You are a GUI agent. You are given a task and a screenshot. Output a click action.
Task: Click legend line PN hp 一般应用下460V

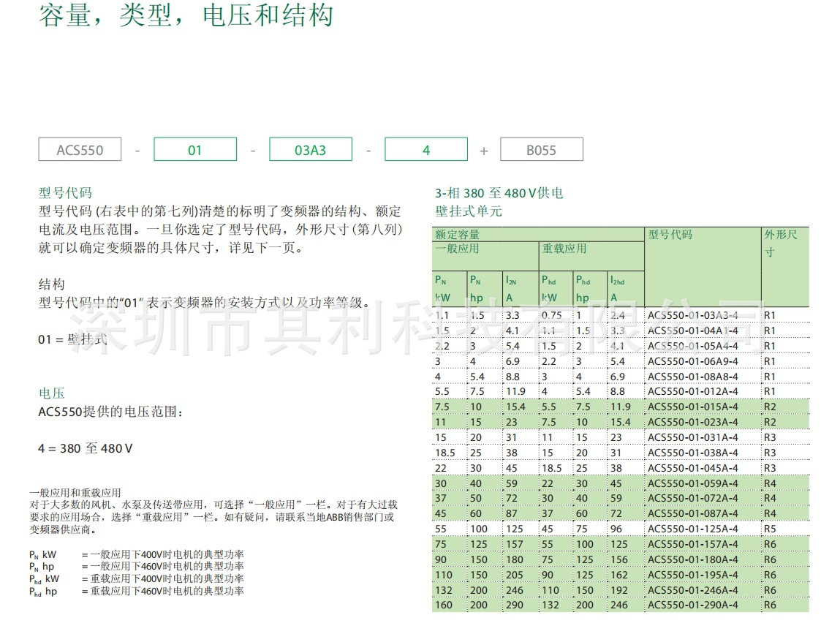click(137, 567)
